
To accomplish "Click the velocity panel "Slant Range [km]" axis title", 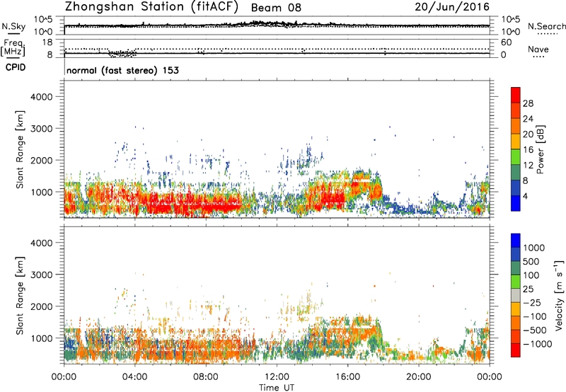I will (20, 295).
